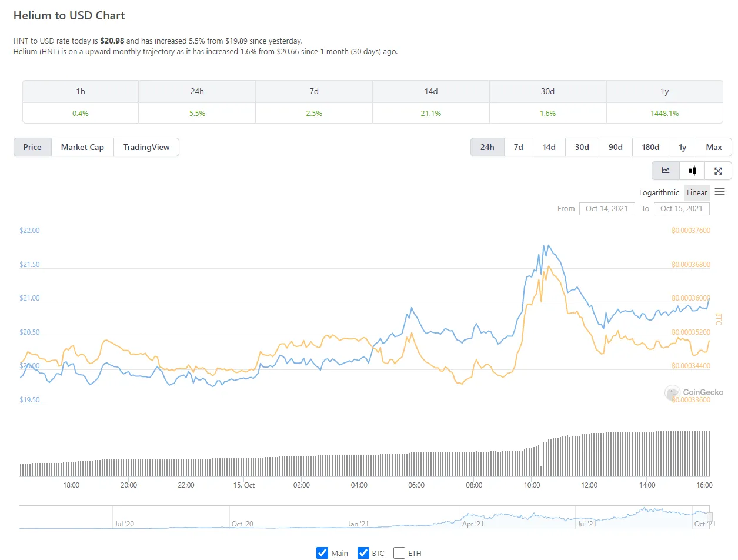Switch to the line chart view icon
Screen dimensions: 738x560
click(x=666, y=171)
